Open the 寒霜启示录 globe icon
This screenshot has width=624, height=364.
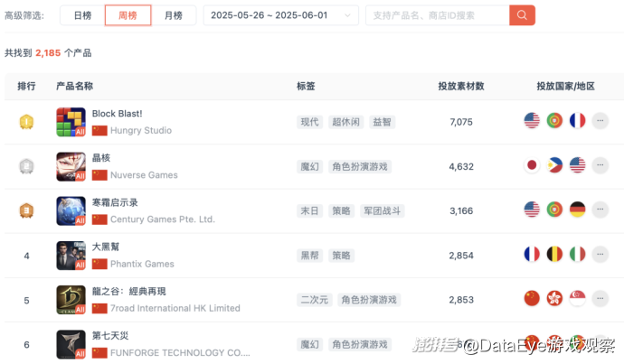click(x=71, y=211)
